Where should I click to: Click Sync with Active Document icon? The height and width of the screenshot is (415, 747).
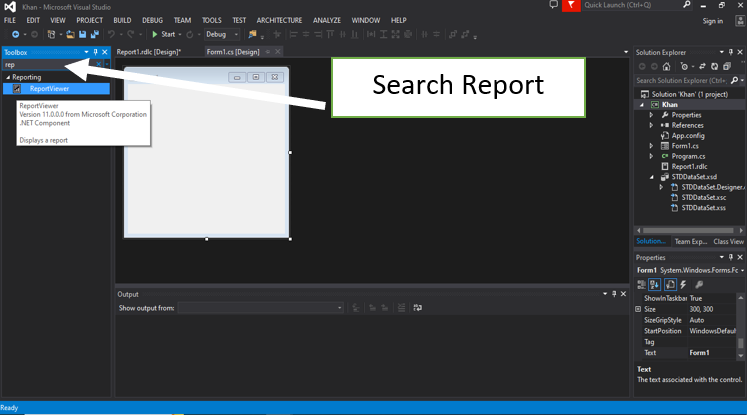coord(702,67)
